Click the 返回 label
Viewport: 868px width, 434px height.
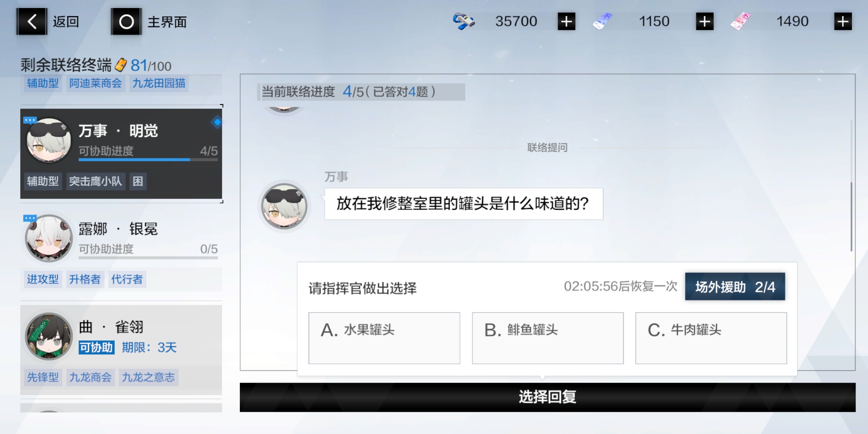[66, 22]
